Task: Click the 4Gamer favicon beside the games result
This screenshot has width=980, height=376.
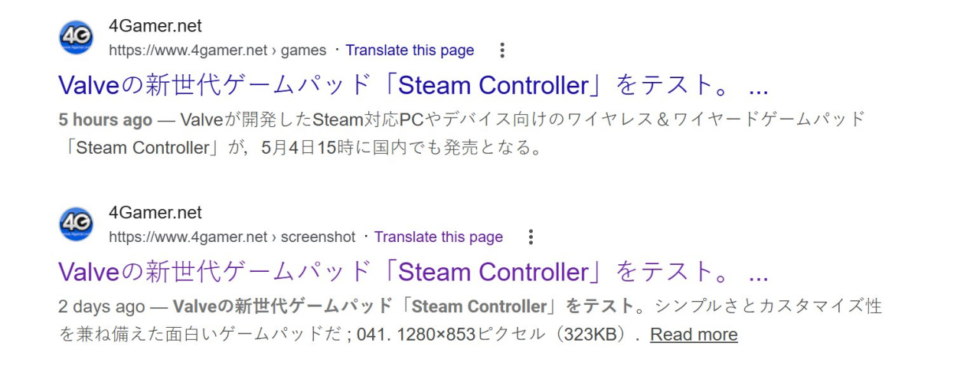Action: (76, 38)
